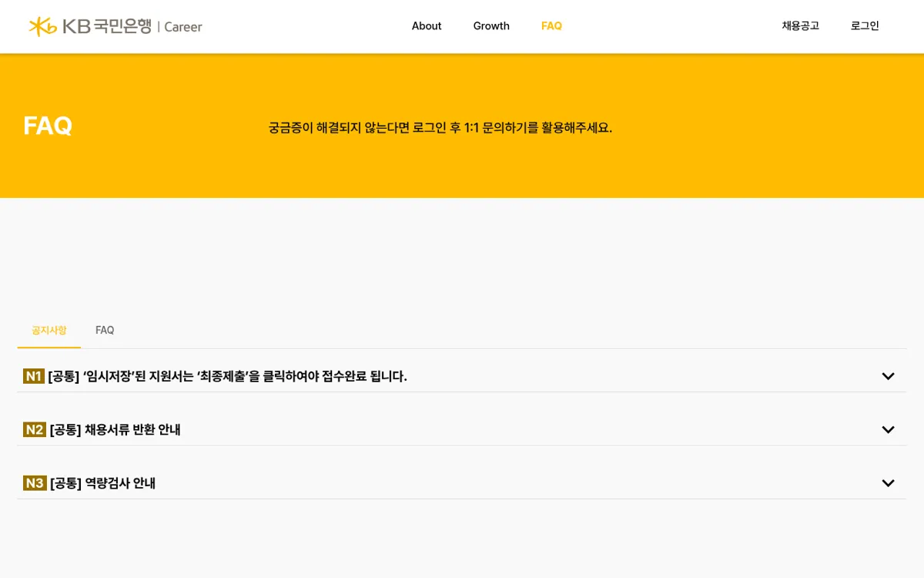This screenshot has width=924, height=578.
Task: Expand the N3 역량검사 안내 chevron
Action: coord(888,483)
